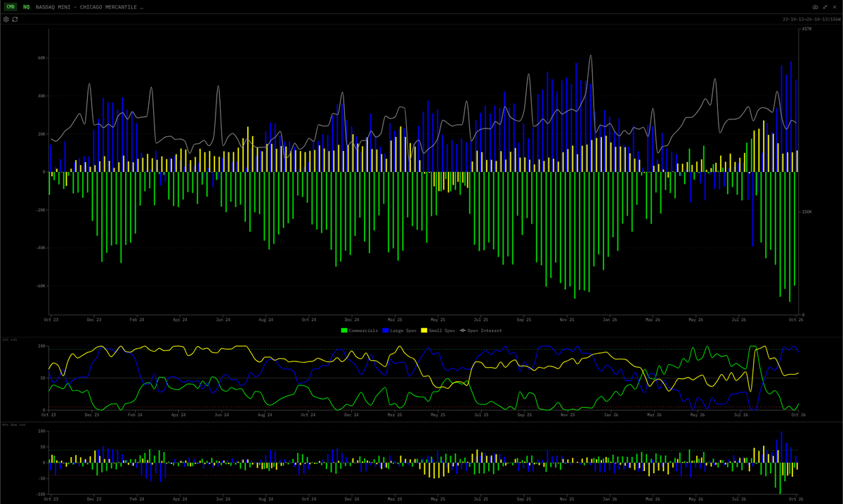Click the -60K label on the main chart axis
843x504 pixels.
(x=41, y=286)
